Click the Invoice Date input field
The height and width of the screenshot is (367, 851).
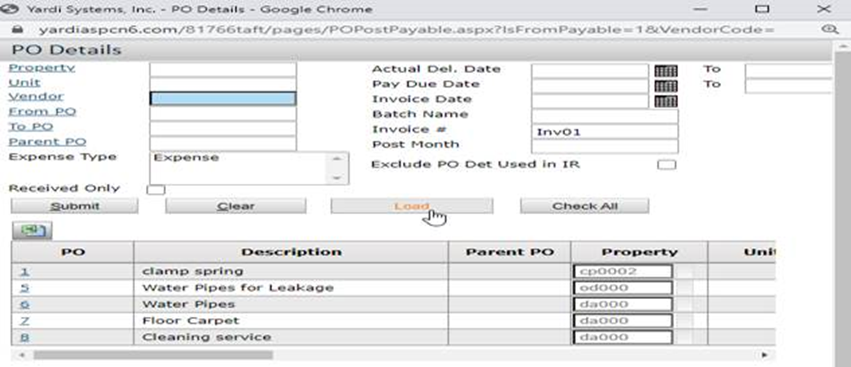tap(590, 101)
